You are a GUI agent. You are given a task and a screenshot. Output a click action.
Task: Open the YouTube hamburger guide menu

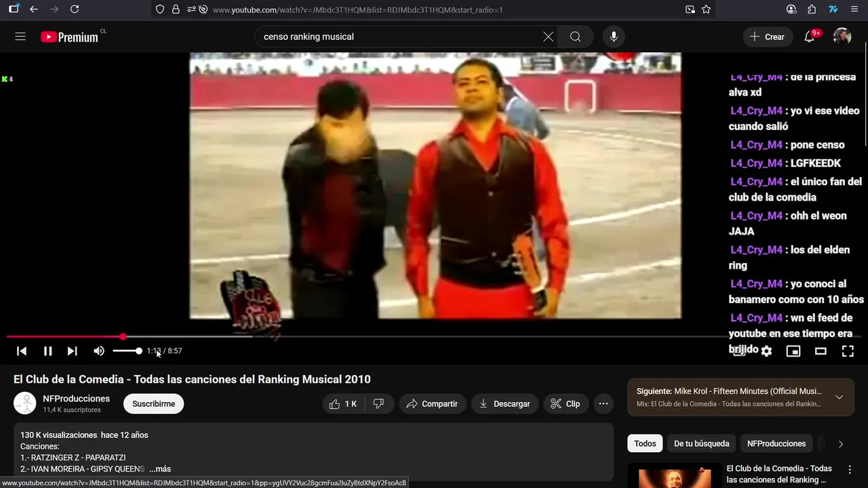click(x=20, y=37)
